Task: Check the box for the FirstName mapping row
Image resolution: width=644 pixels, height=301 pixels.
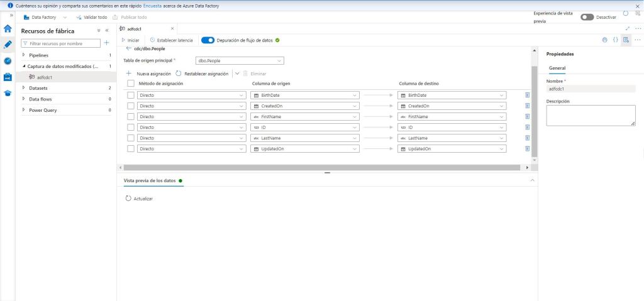Action: 131,117
